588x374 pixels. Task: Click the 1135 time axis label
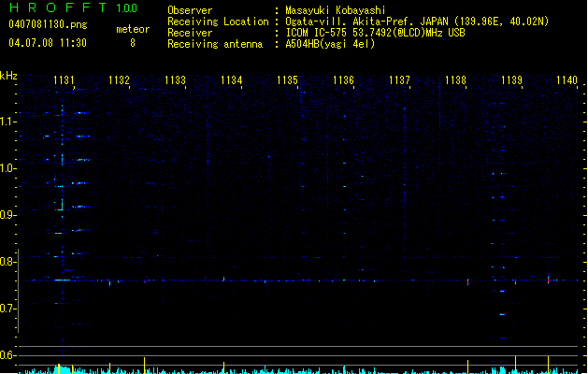pyautogui.click(x=287, y=79)
